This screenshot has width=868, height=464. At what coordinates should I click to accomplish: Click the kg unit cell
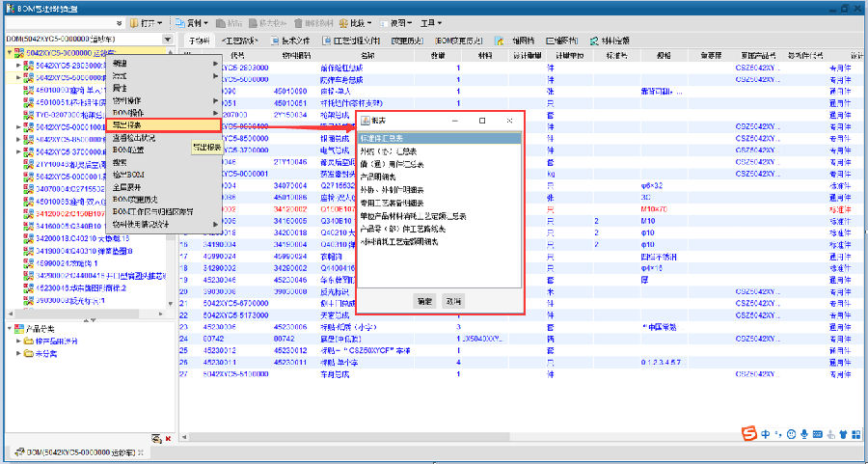tap(551, 174)
